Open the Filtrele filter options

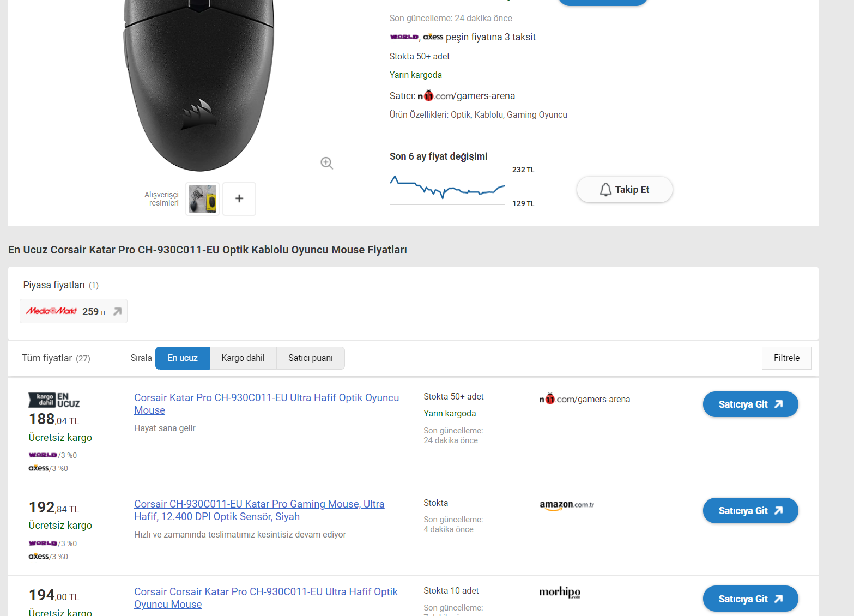[x=786, y=358]
